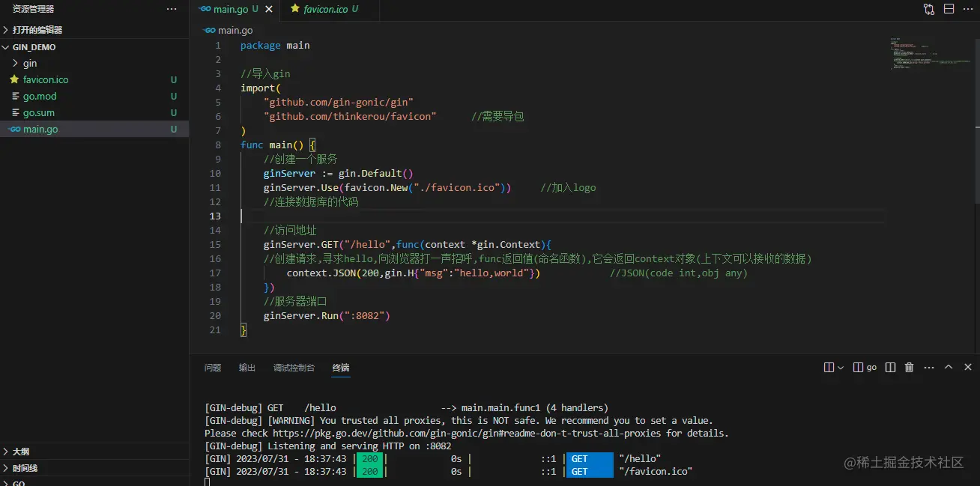The width and height of the screenshot is (980, 486).
Task: Click the file icon beside go.mod
Action: pos(16,96)
